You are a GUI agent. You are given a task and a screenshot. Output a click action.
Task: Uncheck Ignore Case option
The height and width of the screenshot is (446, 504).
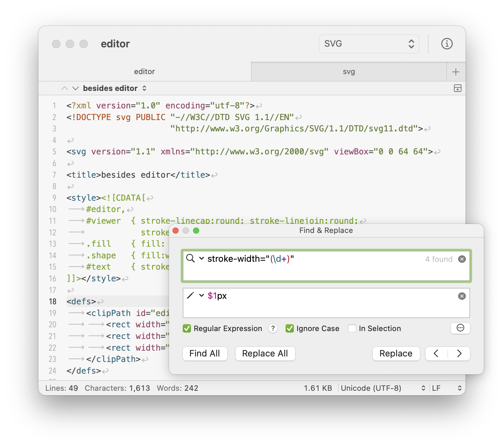pyautogui.click(x=290, y=328)
